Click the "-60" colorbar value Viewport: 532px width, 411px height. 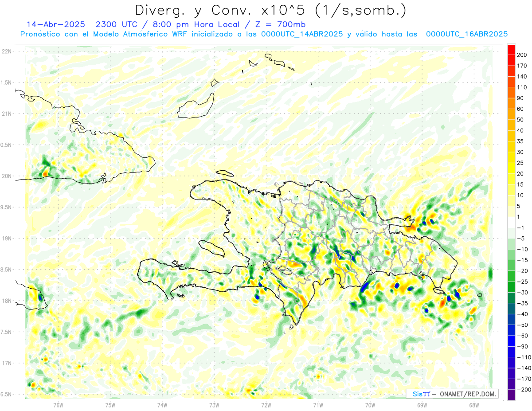pyautogui.click(x=522, y=336)
